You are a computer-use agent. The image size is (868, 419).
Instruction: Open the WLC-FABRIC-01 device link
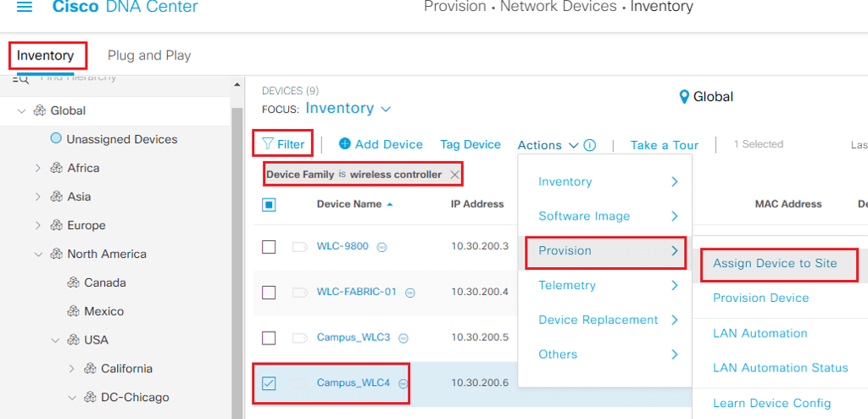coord(357,292)
